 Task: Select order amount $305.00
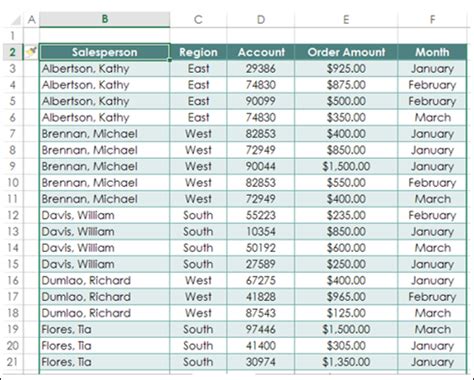(x=346, y=346)
